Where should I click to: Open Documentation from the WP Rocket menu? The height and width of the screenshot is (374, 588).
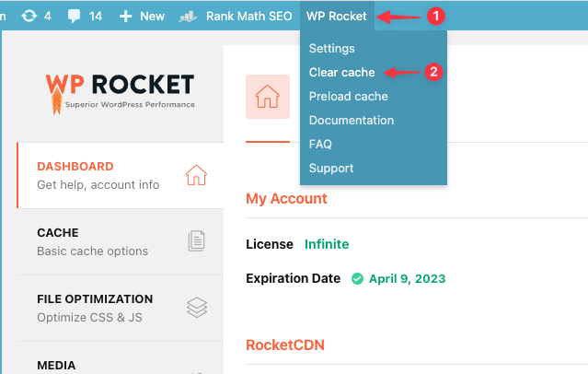[352, 120]
